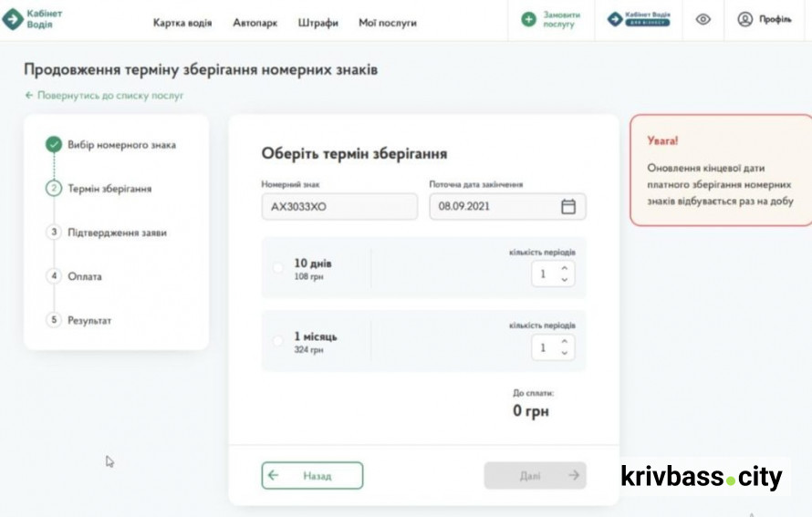The image size is (812, 517).
Task: Open the calendar date picker icon
Action: tap(567, 207)
